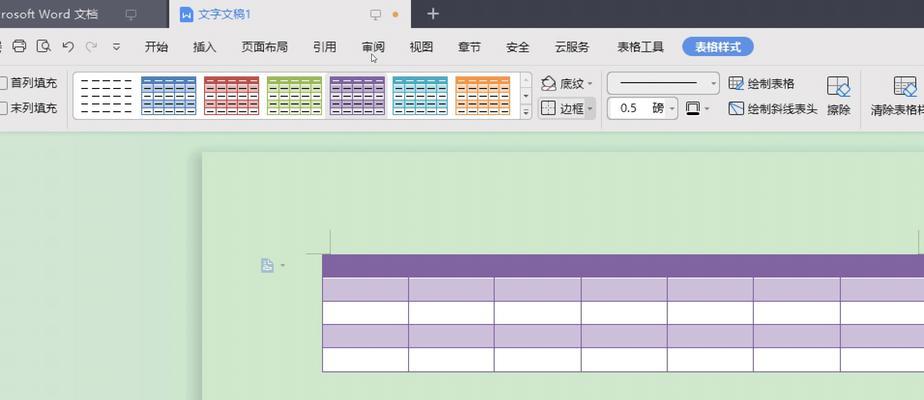Switch to the 表格工具 tab
Image resolution: width=924 pixels, height=400 pixels.
pyautogui.click(x=641, y=47)
